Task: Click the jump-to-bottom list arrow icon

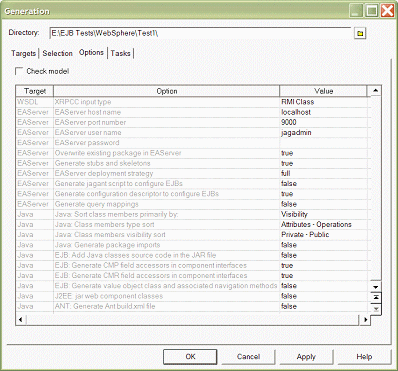Action: point(376,309)
